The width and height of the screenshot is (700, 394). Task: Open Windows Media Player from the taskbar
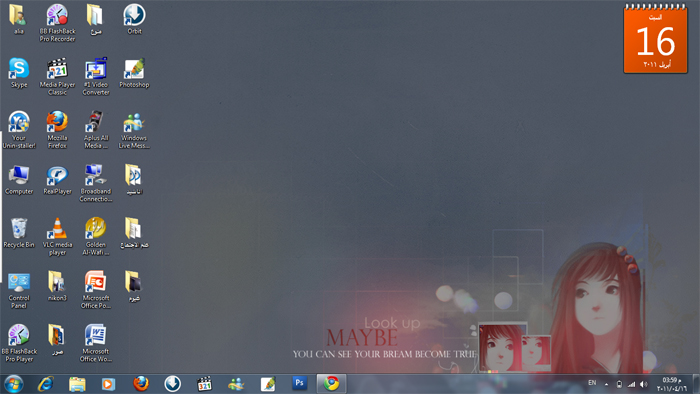pos(108,384)
